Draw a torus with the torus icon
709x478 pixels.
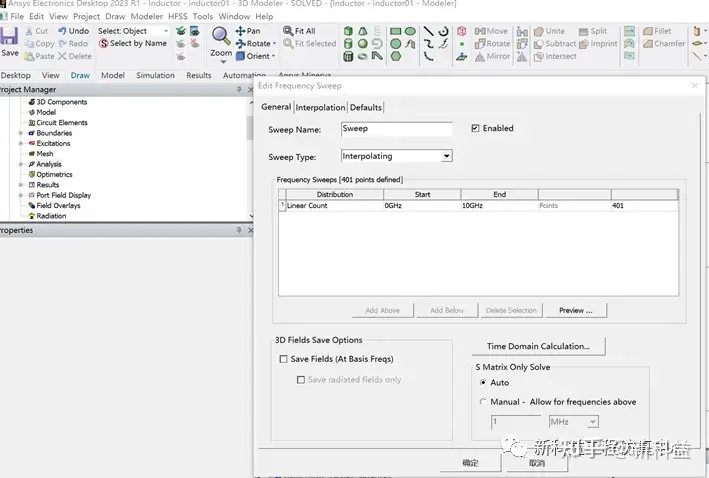(363, 56)
